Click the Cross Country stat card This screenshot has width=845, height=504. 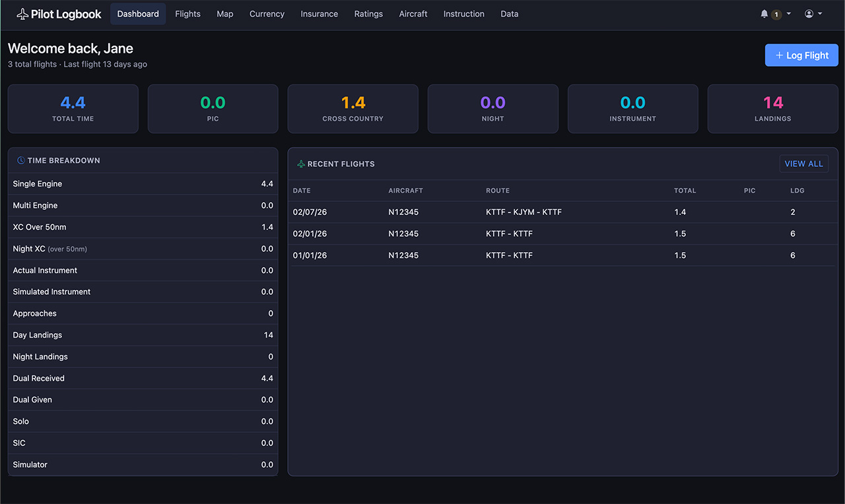(x=353, y=109)
